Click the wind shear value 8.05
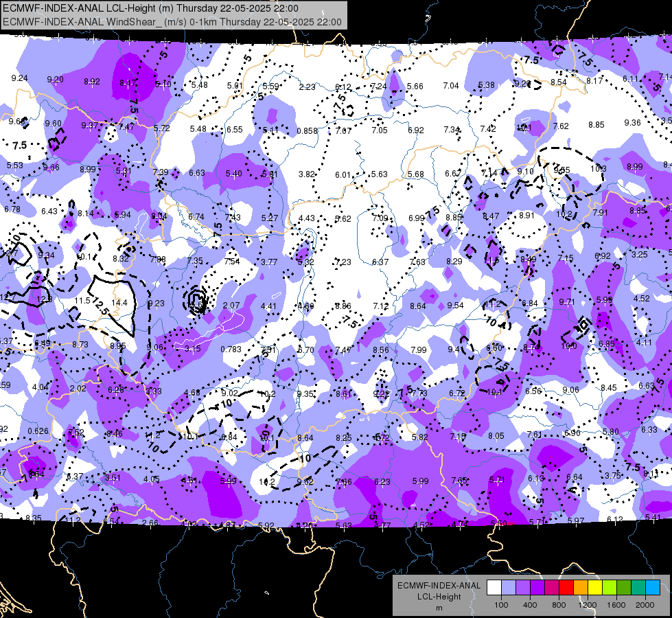 click(x=496, y=436)
